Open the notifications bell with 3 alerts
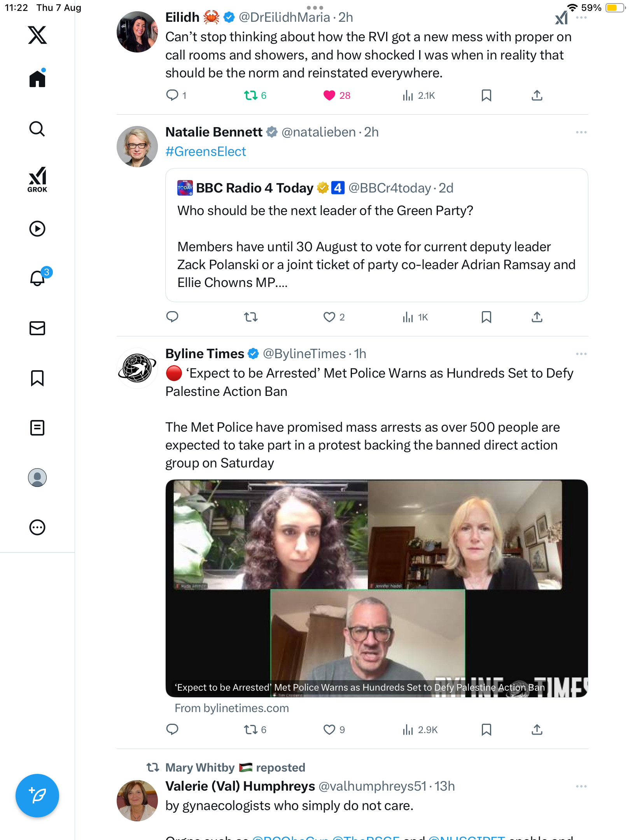 pos(39,278)
